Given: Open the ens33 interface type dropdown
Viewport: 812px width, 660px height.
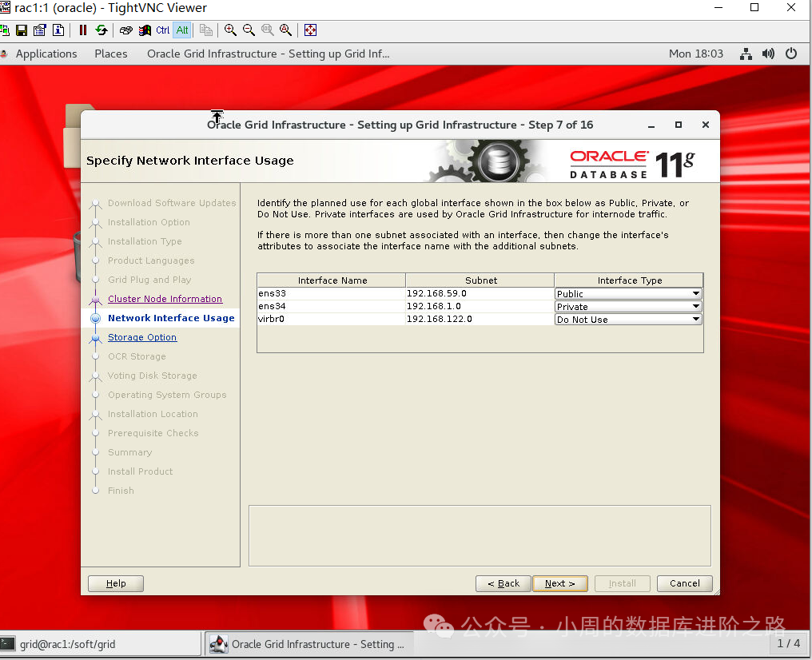Looking at the screenshot, I should [x=628, y=293].
